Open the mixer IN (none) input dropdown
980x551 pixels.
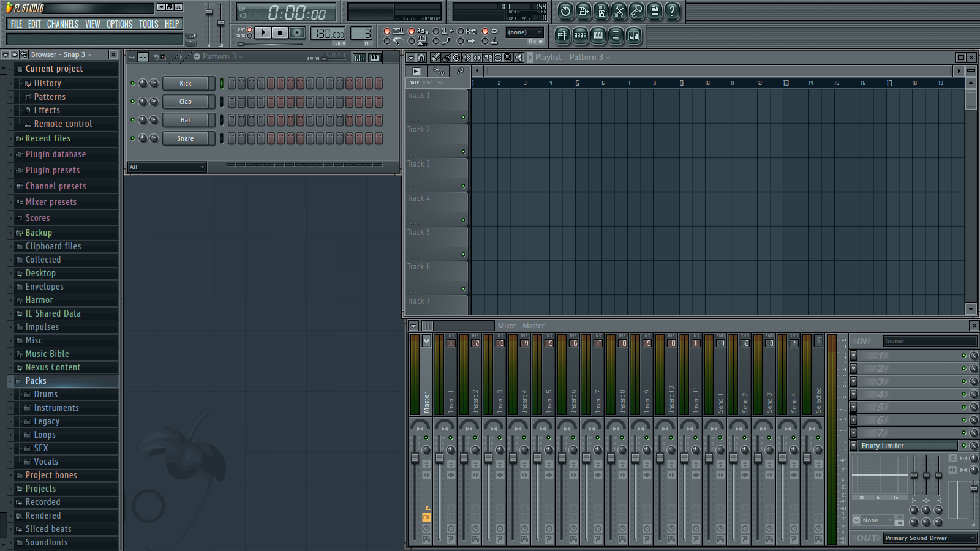(929, 341)
